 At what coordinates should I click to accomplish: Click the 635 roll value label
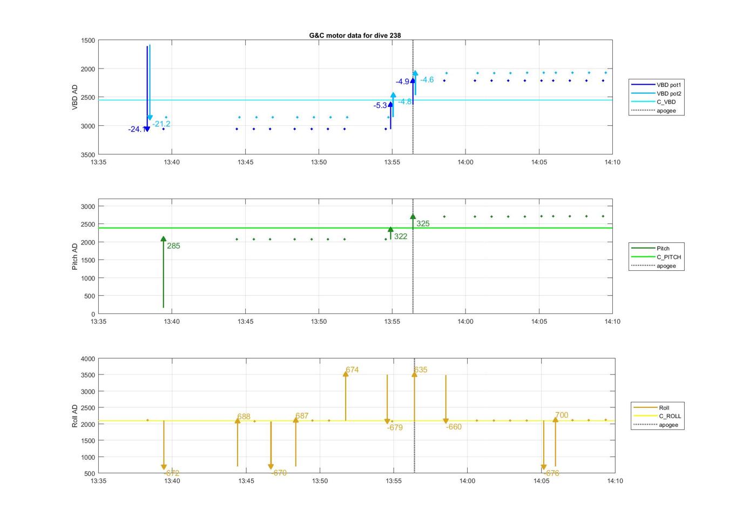click(x=421, y=370)
